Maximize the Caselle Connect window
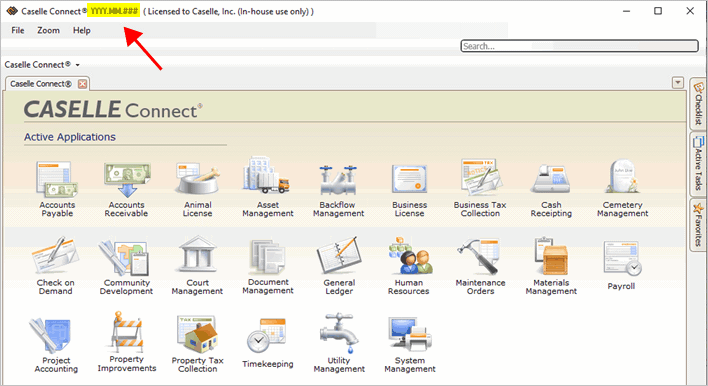Viewport: 708px width, 386px height. (658, 11)
